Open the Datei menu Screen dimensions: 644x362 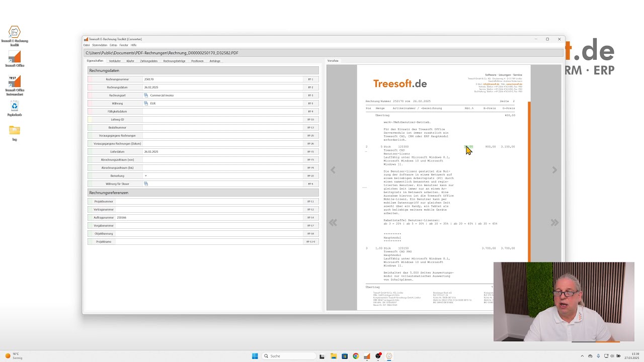click(87, 45)
